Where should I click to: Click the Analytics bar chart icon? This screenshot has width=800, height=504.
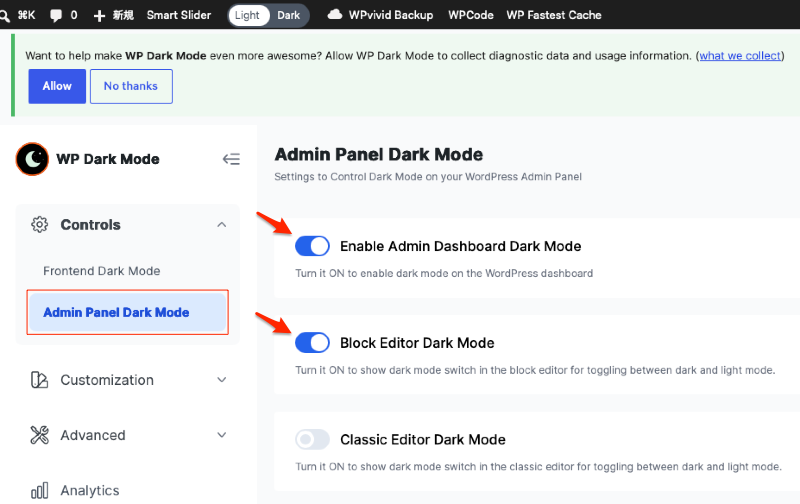39,490
